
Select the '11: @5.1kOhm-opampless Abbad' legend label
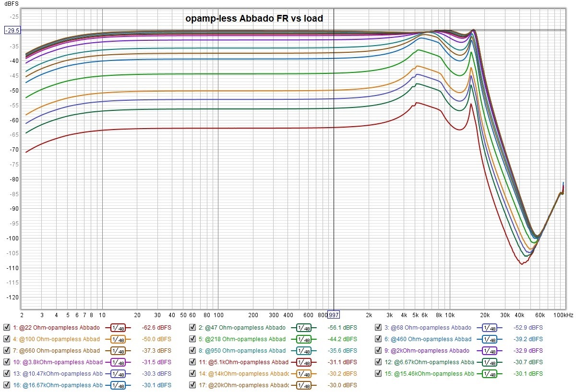click(243, 362)
